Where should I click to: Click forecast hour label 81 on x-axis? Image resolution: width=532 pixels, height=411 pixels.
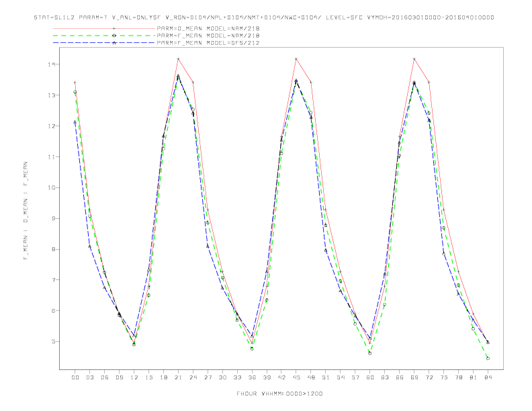tap(474, 377)
